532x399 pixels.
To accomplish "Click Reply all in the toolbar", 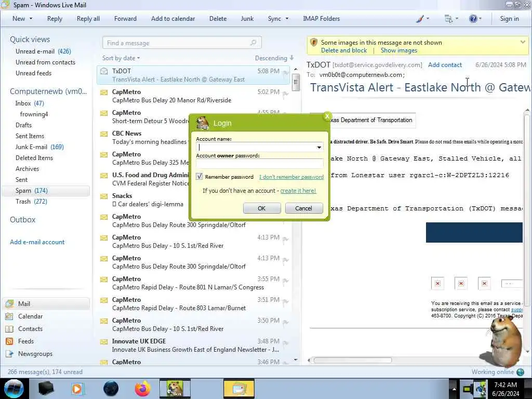I will [88, 19].
